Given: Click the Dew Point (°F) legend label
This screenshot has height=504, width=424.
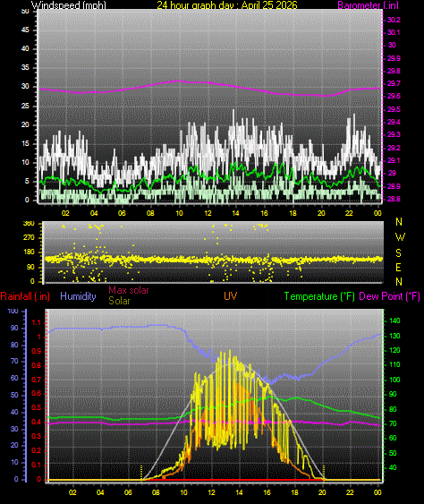Looking at the screenshot, I should click(390, 296).
